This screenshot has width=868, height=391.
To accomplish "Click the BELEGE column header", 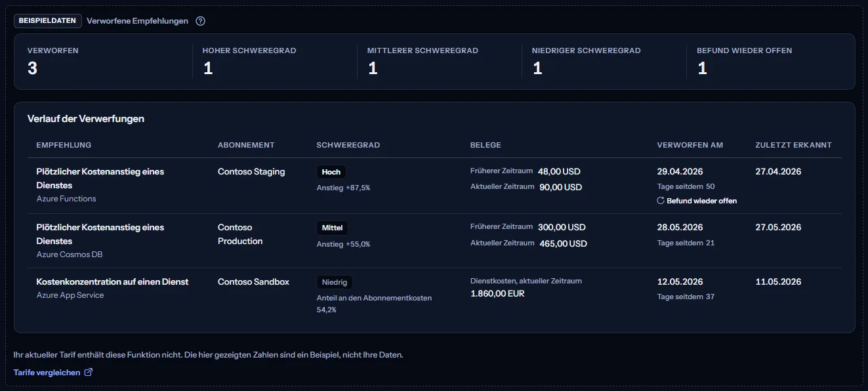I will (x=486, y=145).
